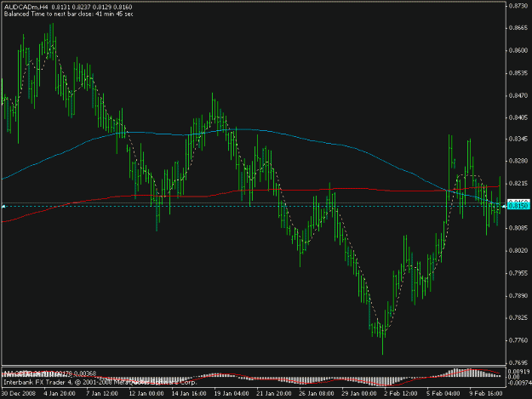Image resolution: width=532 pixels, height=399 pixels.
Task: Click the '29 Jan 00:00' time label
Action: click(359, 394)
